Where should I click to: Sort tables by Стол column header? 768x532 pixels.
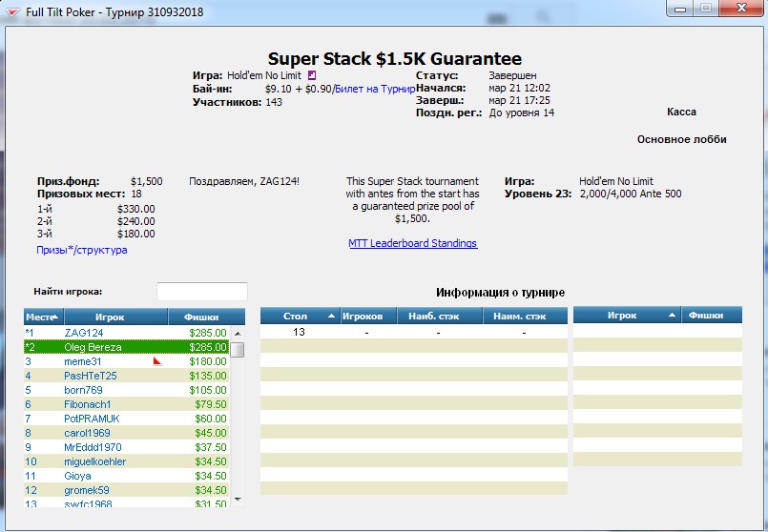301,316
